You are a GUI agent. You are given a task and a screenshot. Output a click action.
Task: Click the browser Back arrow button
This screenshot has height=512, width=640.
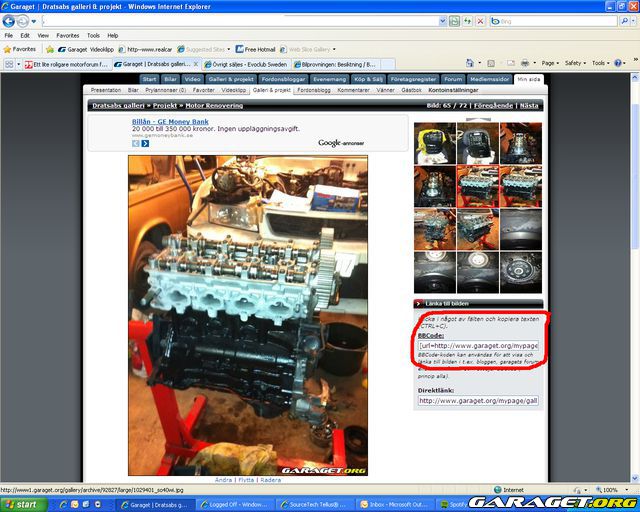coord(10,20)
